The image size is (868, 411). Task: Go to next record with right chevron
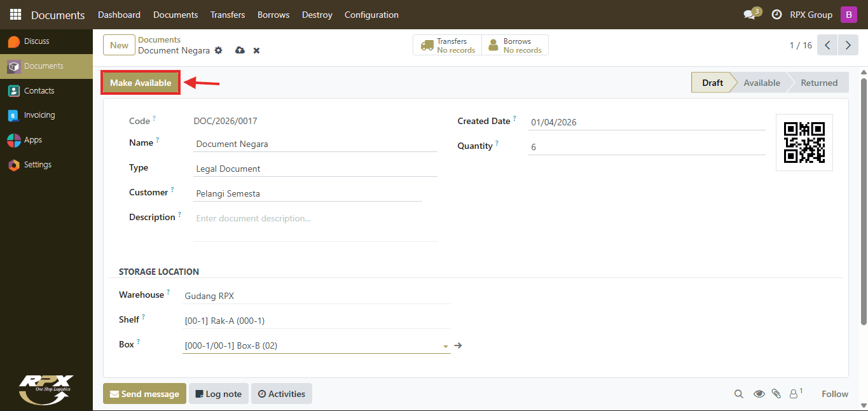point(848,45)
